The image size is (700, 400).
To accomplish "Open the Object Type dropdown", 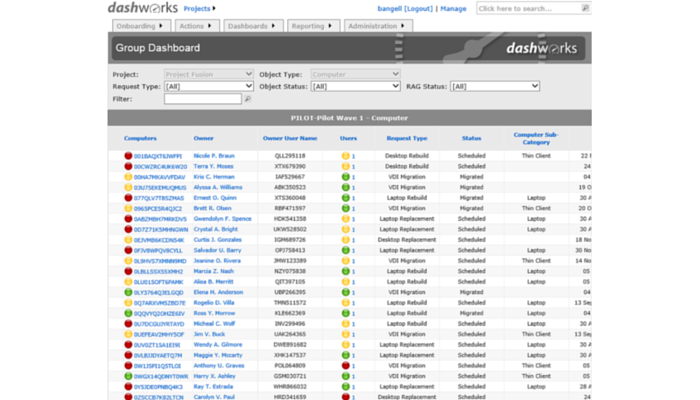I will [x=355, y=74].
